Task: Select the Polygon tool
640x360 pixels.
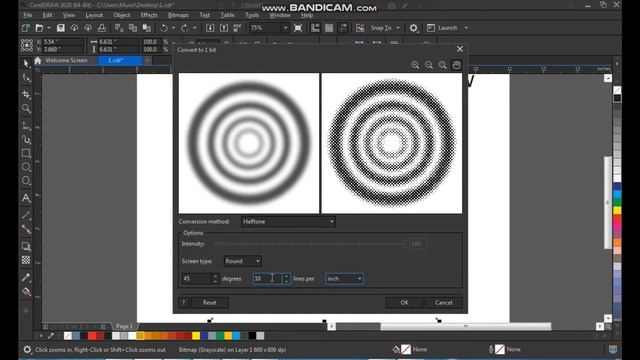Action: click(26, 180)
